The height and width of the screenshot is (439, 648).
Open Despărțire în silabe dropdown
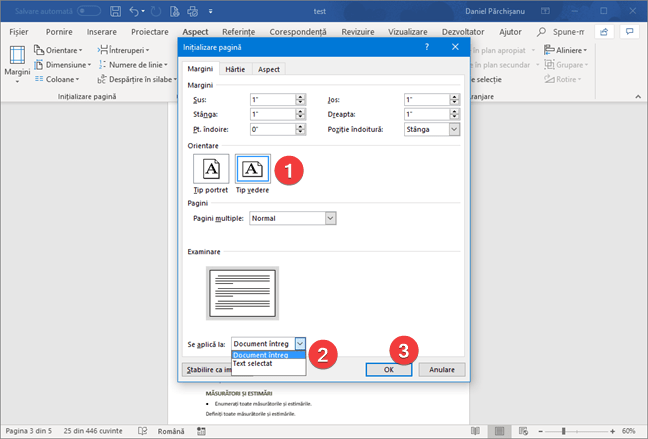[137, 79]
